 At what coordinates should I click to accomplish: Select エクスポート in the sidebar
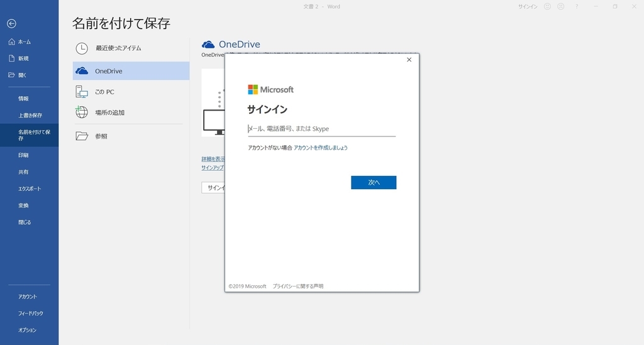click(x=29, y=189)
